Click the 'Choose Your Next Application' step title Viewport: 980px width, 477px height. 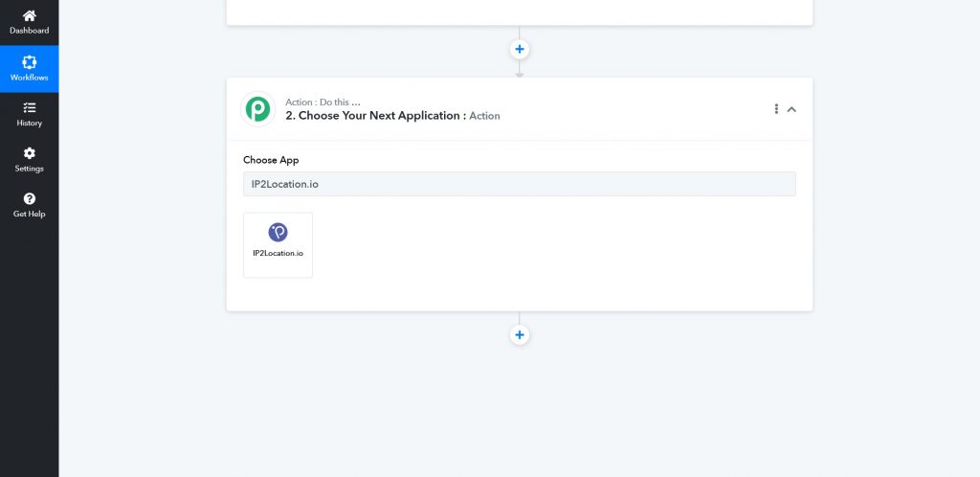coord(375,116)
